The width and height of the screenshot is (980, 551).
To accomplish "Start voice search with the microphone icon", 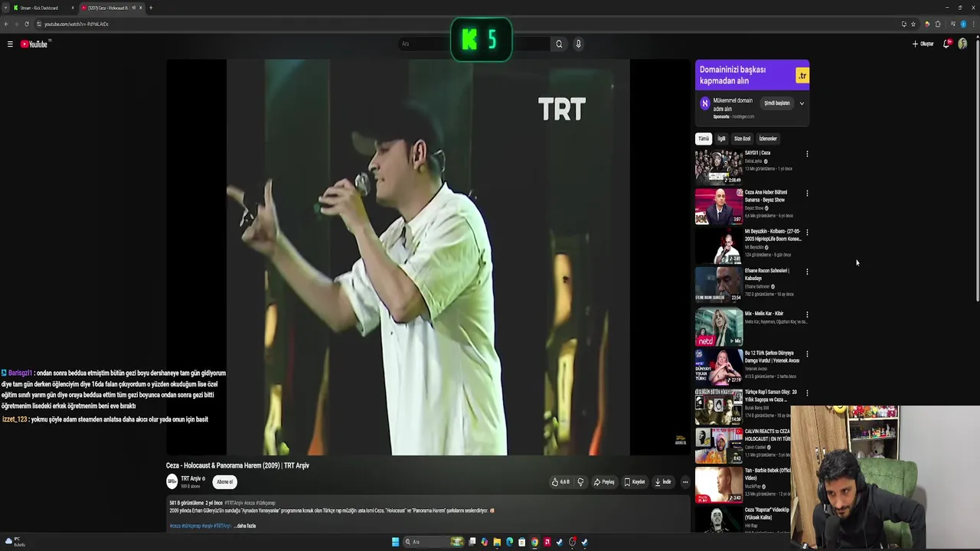I will pos(578,44).
